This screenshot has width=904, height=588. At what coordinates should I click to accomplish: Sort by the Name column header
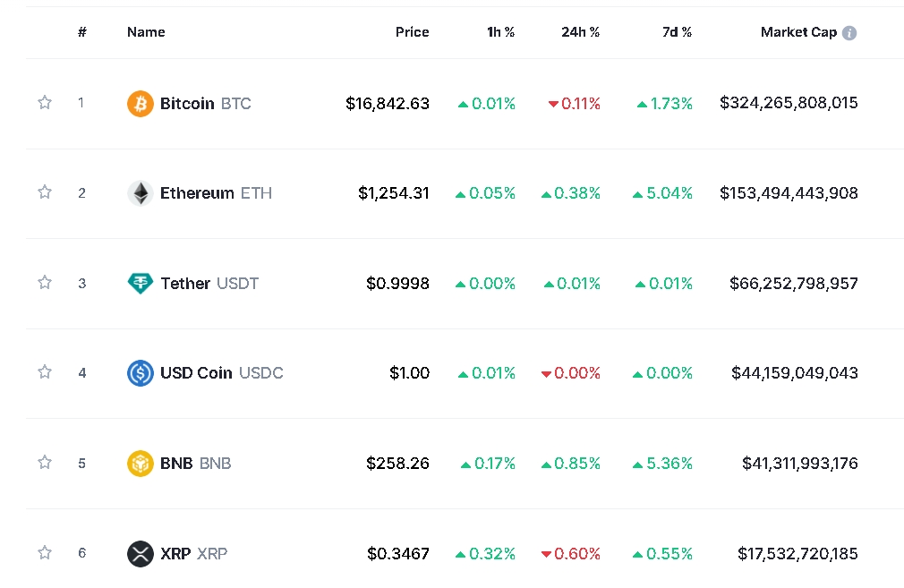pyautogui.click(x=146, y=32)
